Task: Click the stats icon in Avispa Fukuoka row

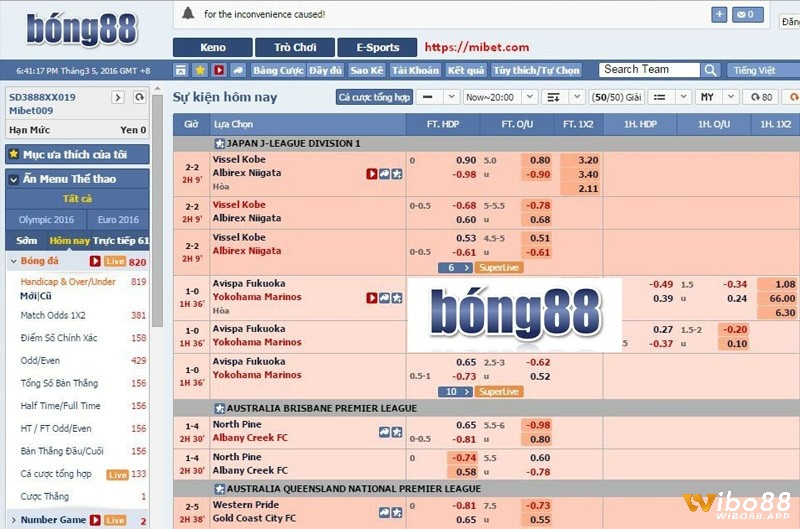Action: 384,298
